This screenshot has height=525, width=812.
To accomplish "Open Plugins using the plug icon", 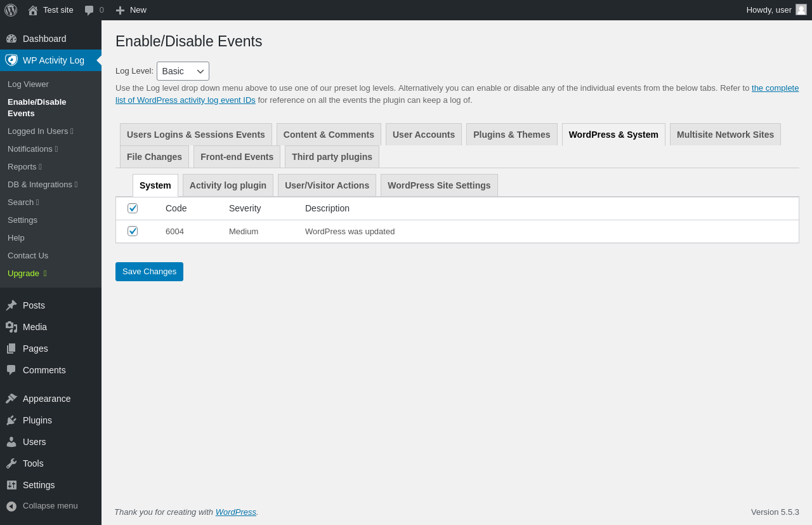I will point(11,420).
